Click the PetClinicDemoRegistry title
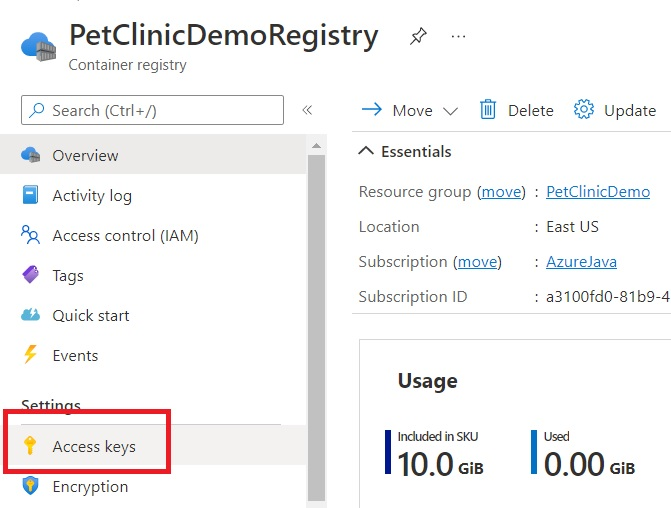This screenshot has height=508, width=671. pos(224,36)
